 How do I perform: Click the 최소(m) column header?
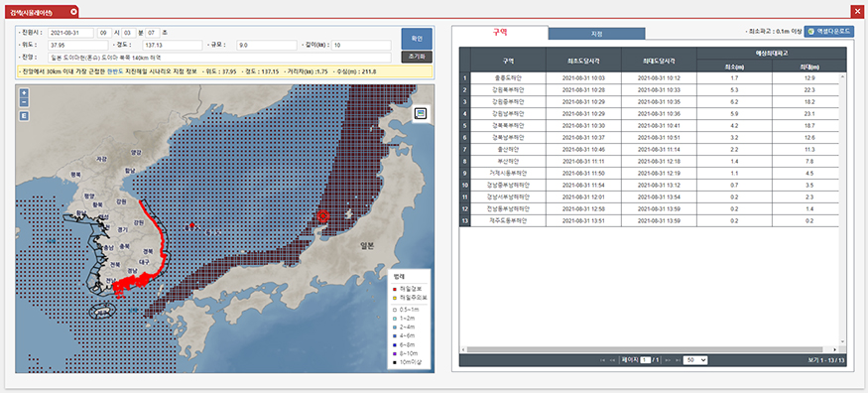click(x=735, y=65)
